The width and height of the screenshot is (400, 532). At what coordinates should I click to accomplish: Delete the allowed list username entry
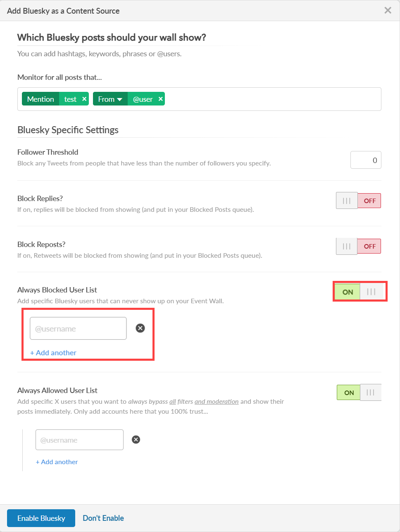(136, 439)
